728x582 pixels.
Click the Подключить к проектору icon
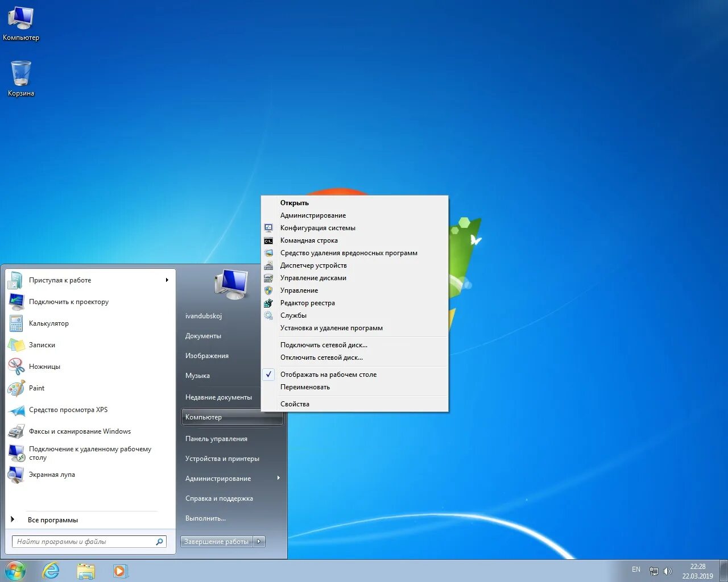(16, 302)
